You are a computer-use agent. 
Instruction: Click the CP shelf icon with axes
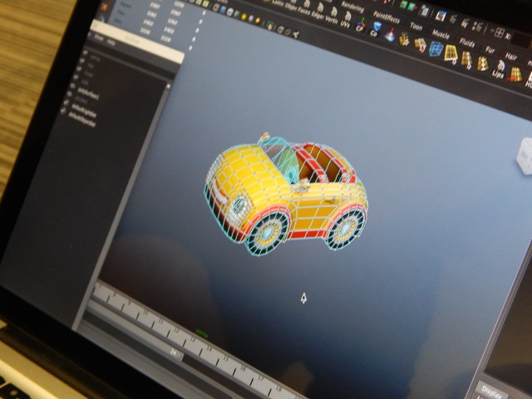click(361, 25)
